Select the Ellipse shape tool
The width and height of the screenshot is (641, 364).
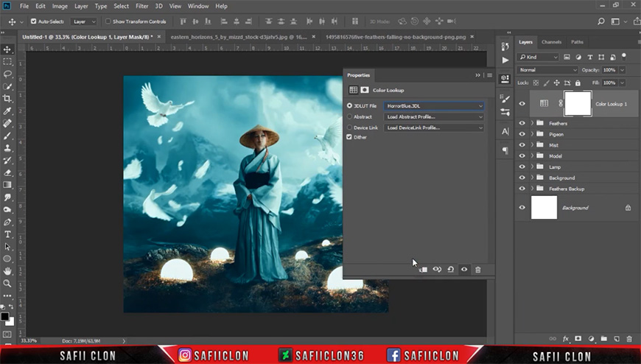pos(7,259)
